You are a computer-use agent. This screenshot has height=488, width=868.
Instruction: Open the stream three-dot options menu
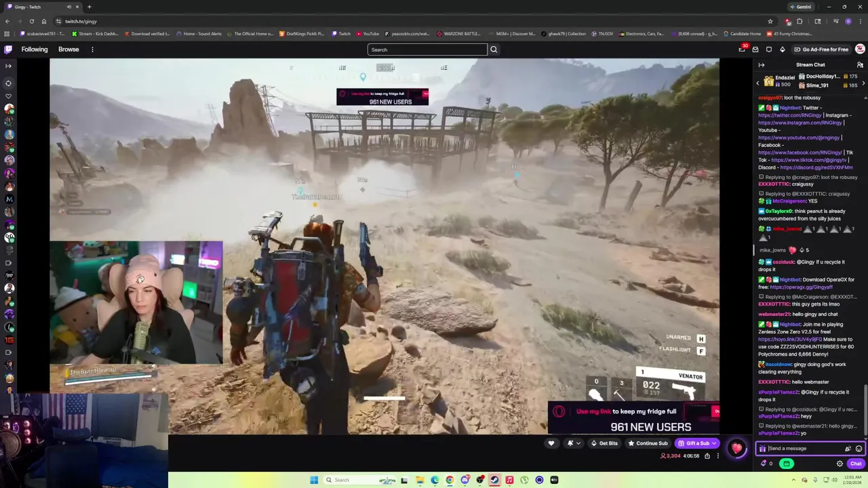(x=718, y=456)
